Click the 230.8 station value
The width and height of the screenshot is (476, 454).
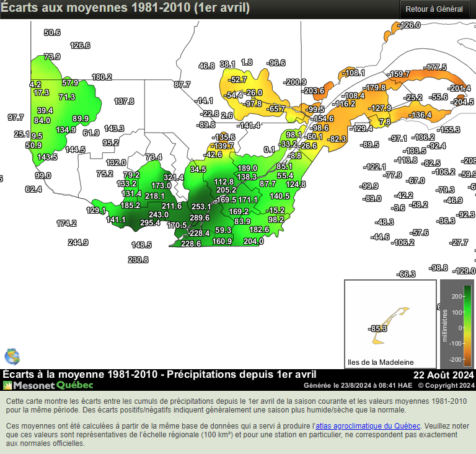pyautogui.click(x=138, y=260)
